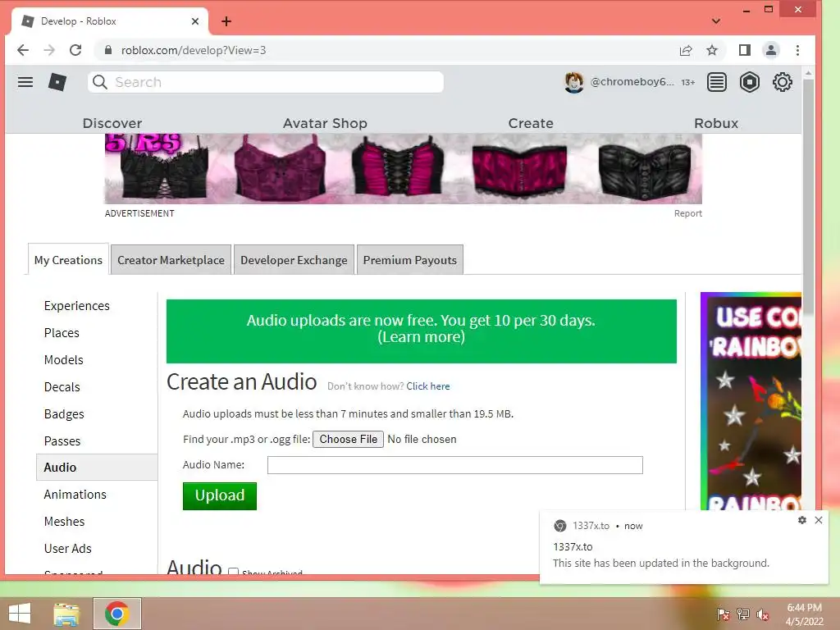The image size is (840, 630).
Task: Reload the Roblox develop page
Action: coord(75,50)
